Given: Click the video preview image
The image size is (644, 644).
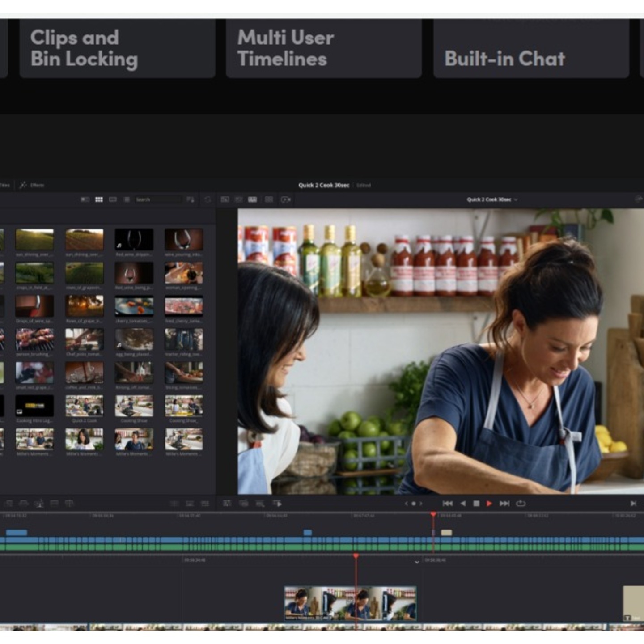Looking at the screenshot, I should 441,352.
